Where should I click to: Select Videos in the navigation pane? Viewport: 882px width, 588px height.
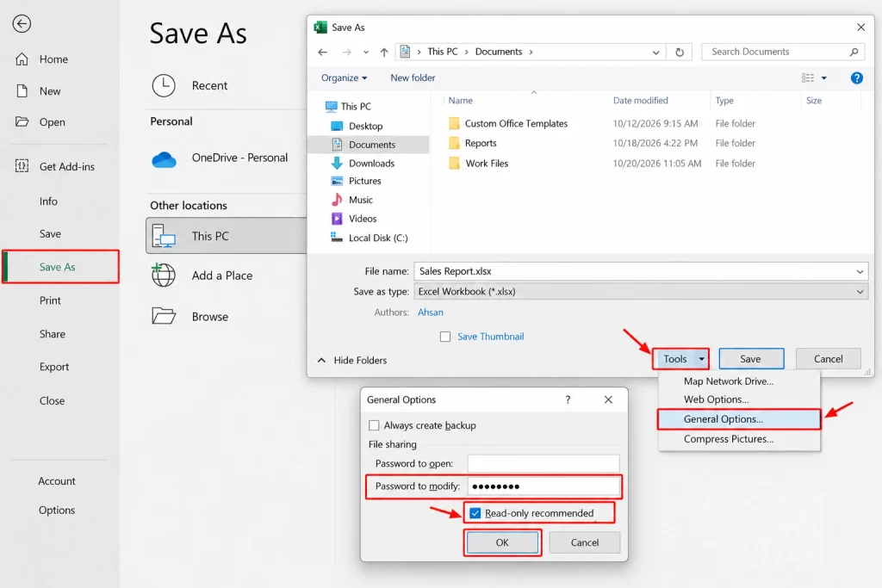pyautogui.click(x=354, y=219)
